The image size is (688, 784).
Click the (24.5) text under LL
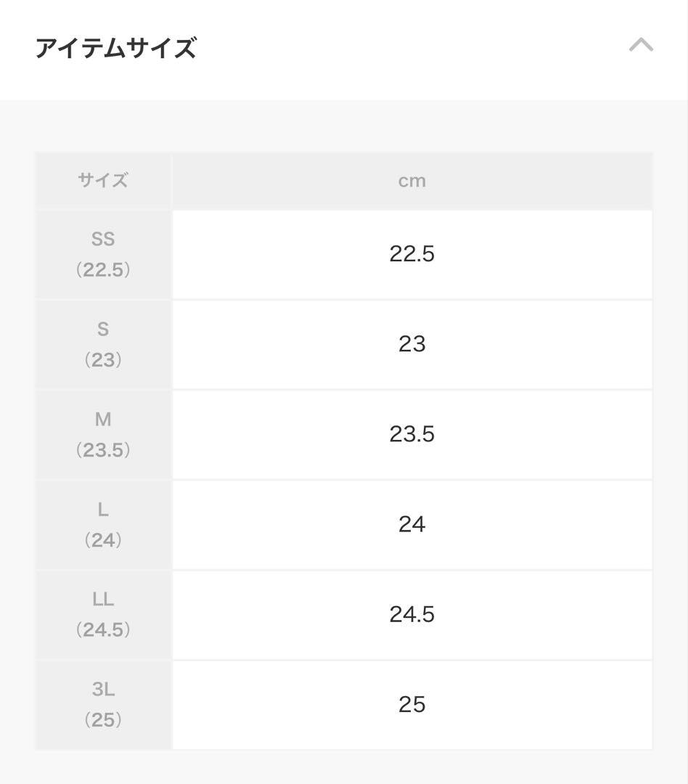[x=103, y=630]
